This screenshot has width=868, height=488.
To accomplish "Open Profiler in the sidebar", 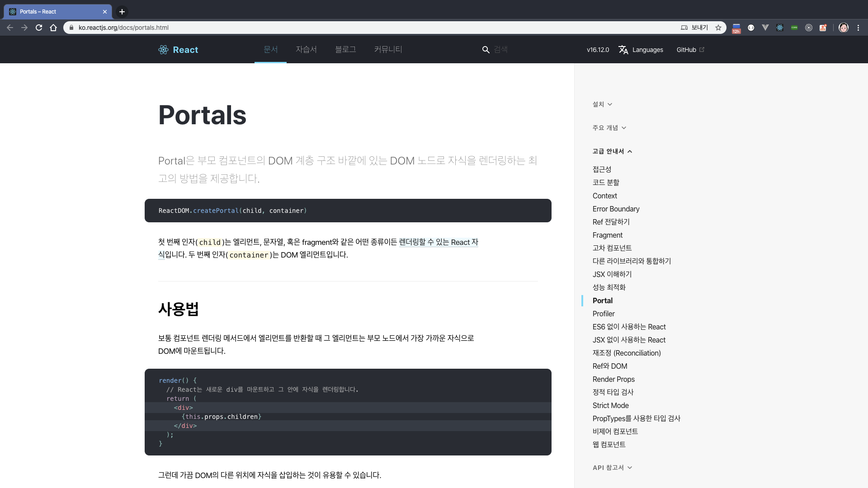I will click(x=604, y=314).
